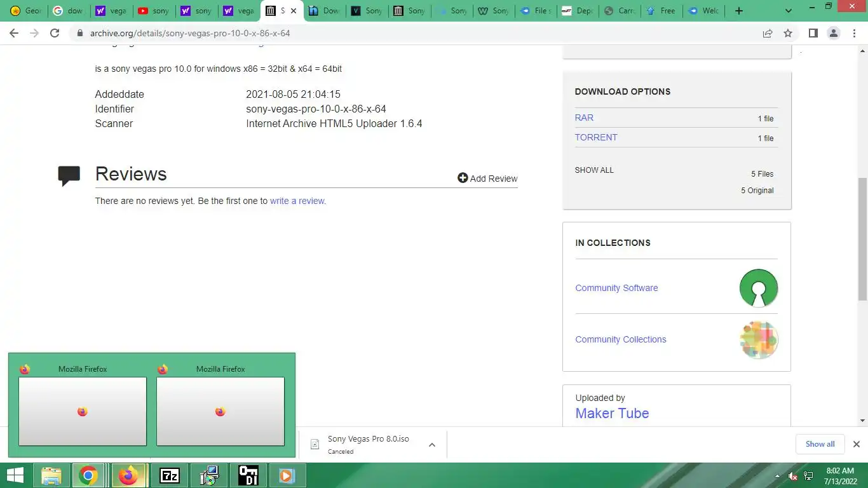This screenshot has height=488, width=868.
Task: Reload the archive.org page
Action: click(x=55, y=33)
